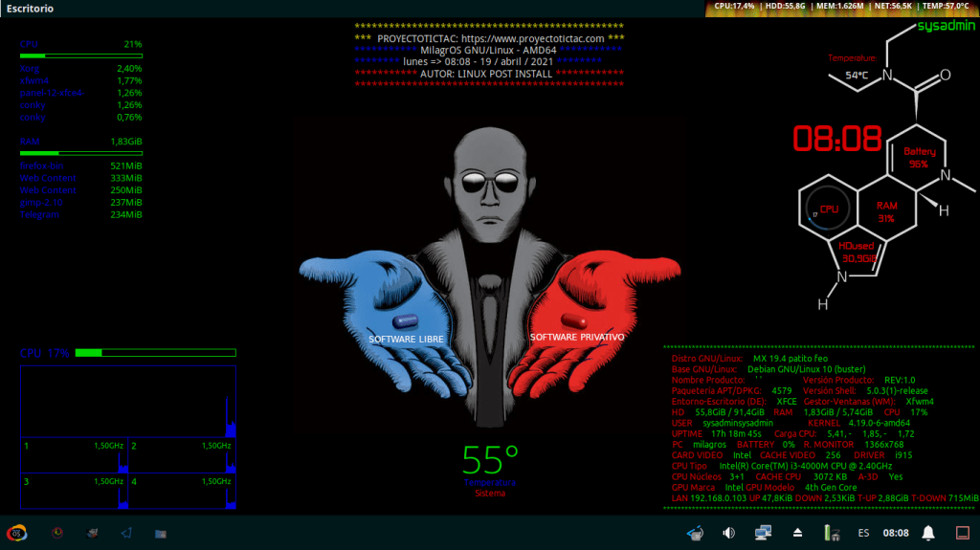This screenshot has width=980, height=550.
Task: Launch Firefox from the bottom panel
Action: tap(57, 532)
